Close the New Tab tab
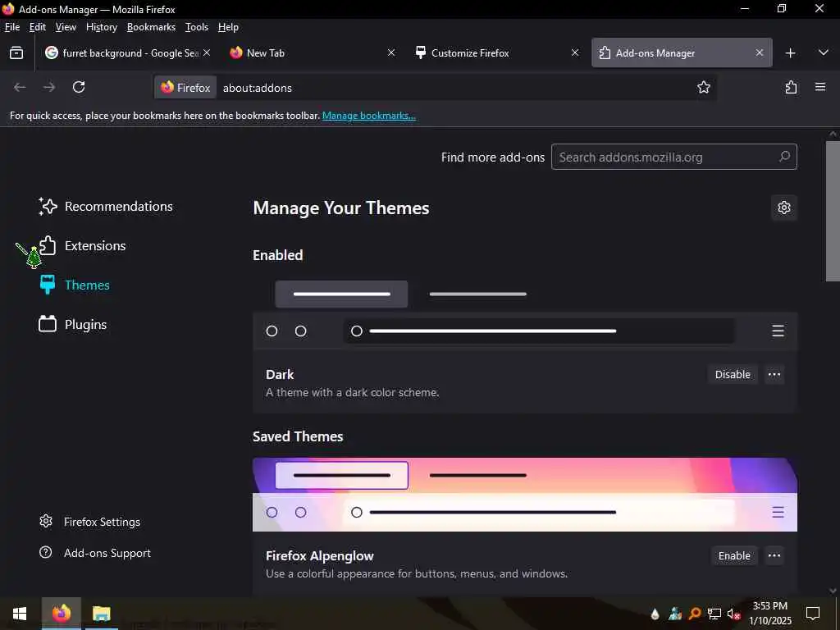This screenshot has width=840, height=630. [391, 52]
